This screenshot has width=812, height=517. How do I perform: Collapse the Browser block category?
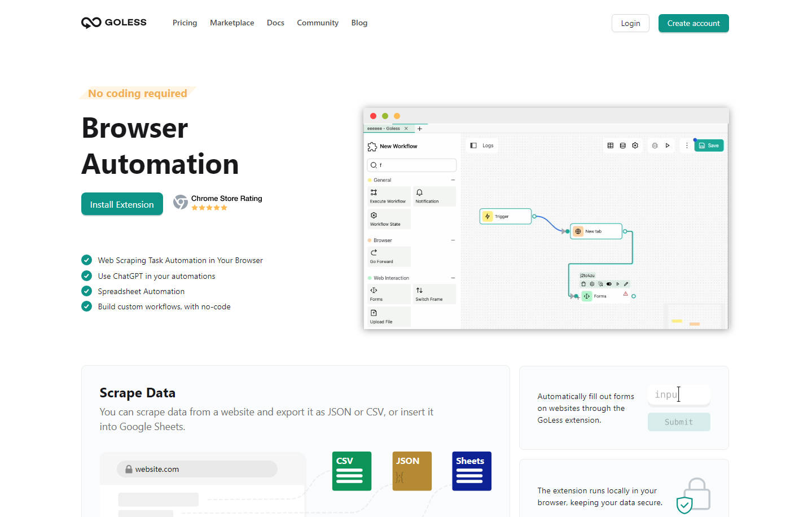coord(453,240)
